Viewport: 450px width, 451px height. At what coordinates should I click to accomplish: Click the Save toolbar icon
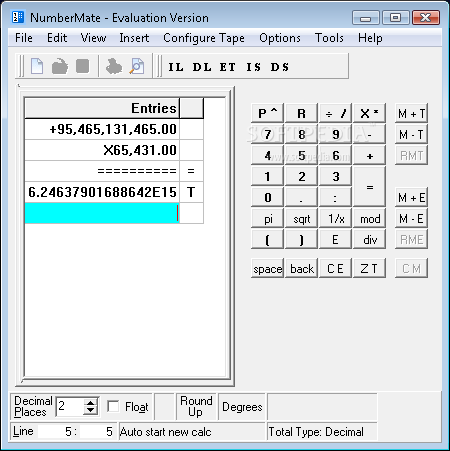click(x=82, y=66)
